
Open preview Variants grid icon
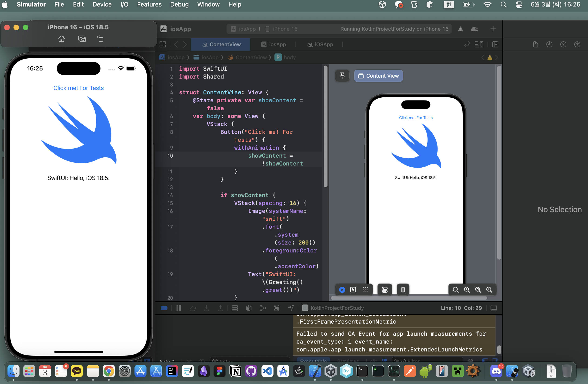click(365, 290)
